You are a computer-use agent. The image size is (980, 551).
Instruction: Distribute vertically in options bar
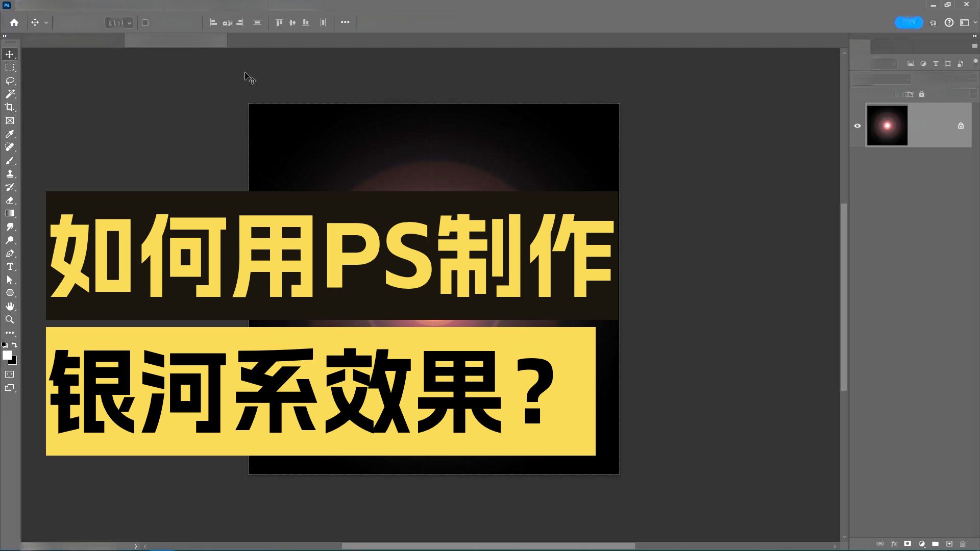[257, 22]
